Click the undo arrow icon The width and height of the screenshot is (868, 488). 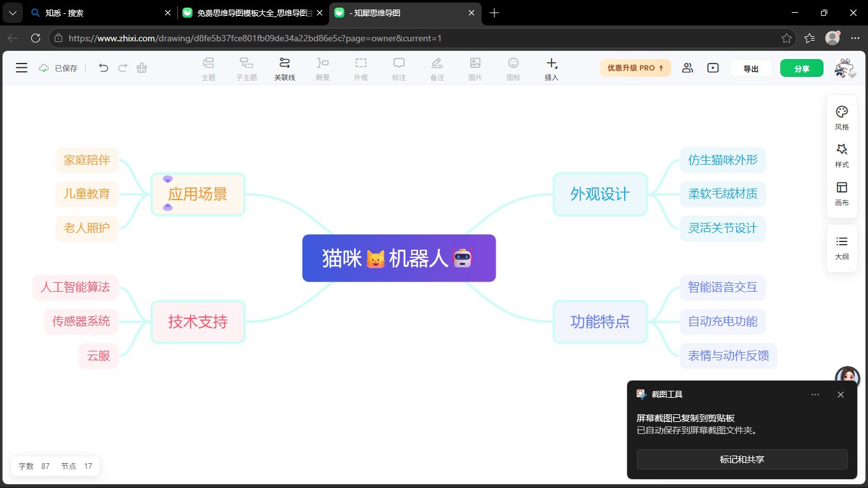(x=104, y=68)
